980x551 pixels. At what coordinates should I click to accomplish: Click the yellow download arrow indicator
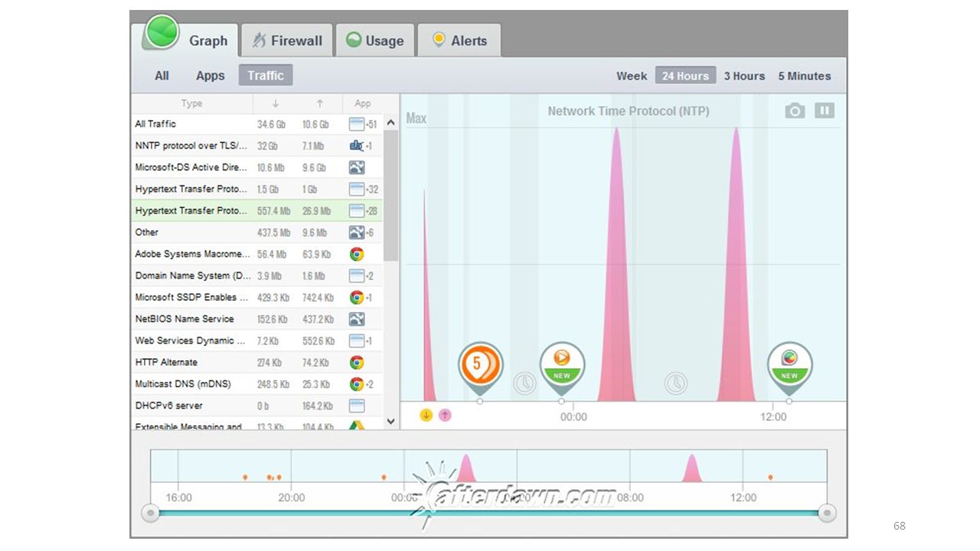426,415
